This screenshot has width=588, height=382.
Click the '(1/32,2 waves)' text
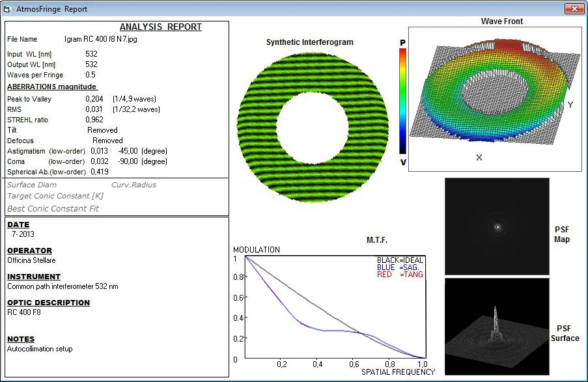[x=136, y=109]
